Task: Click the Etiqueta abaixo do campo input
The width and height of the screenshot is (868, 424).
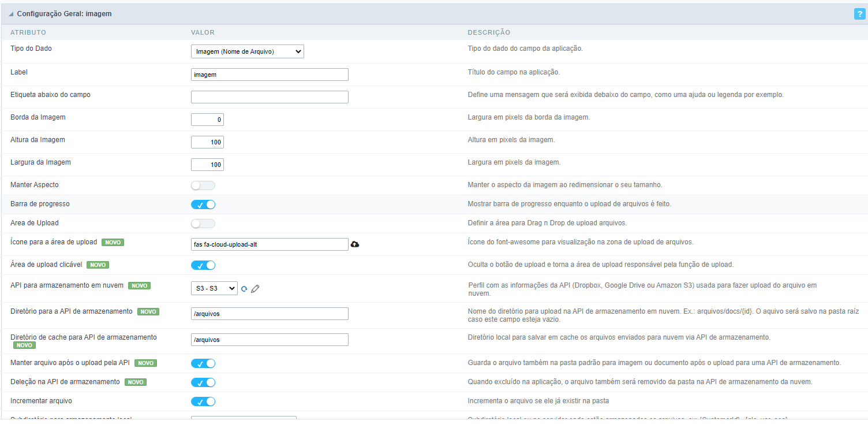Action: pyautogui.click(x=270, y=97)
